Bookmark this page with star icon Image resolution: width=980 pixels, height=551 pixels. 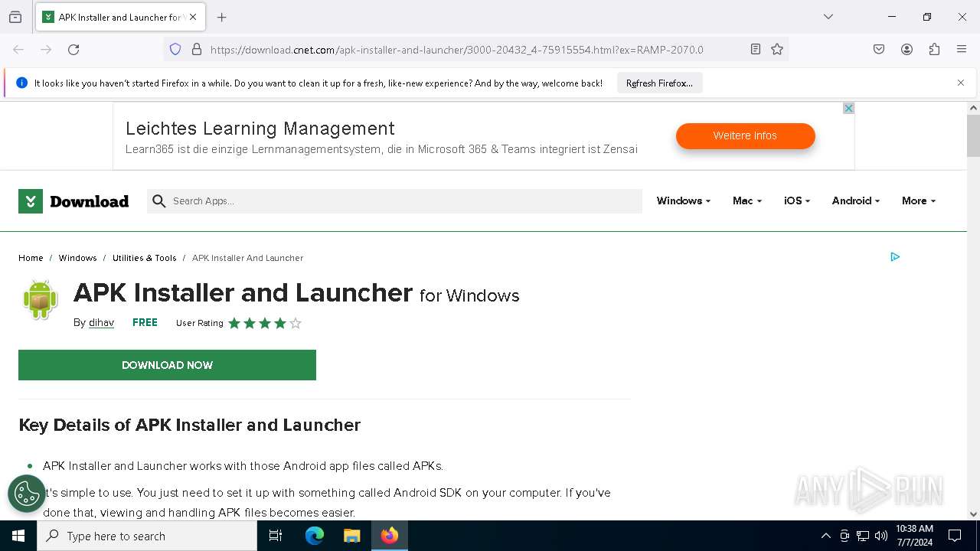(777, 50)
